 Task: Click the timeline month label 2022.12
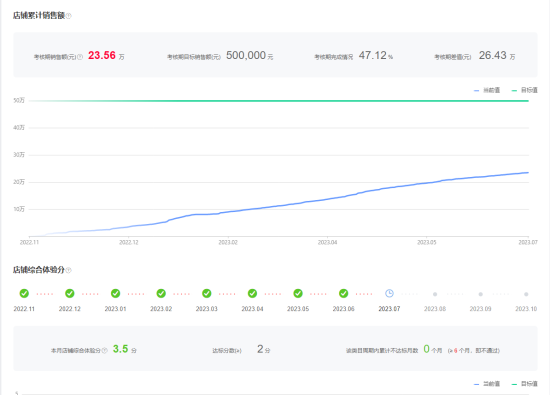[70, 309]
